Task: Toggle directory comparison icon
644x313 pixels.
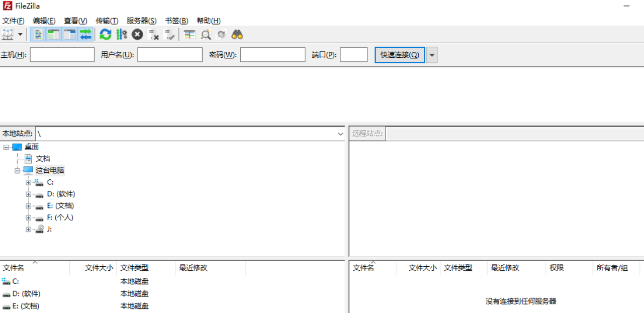Action: pos(206,34)
